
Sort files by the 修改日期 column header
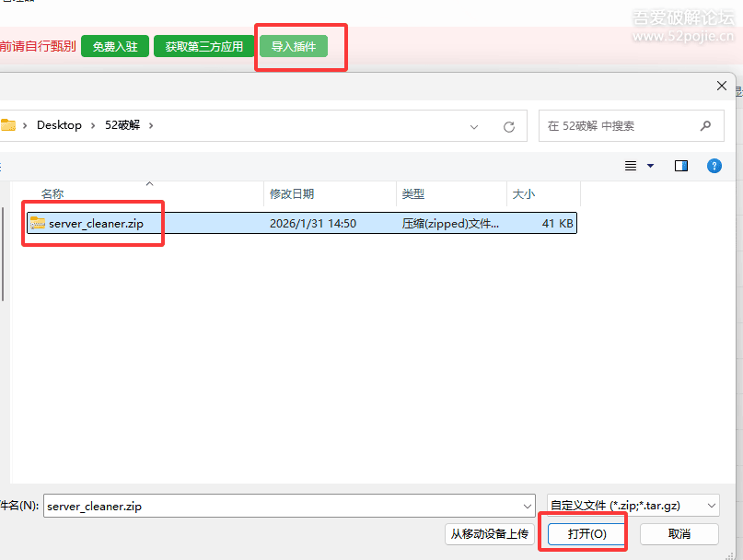(292, 194)
